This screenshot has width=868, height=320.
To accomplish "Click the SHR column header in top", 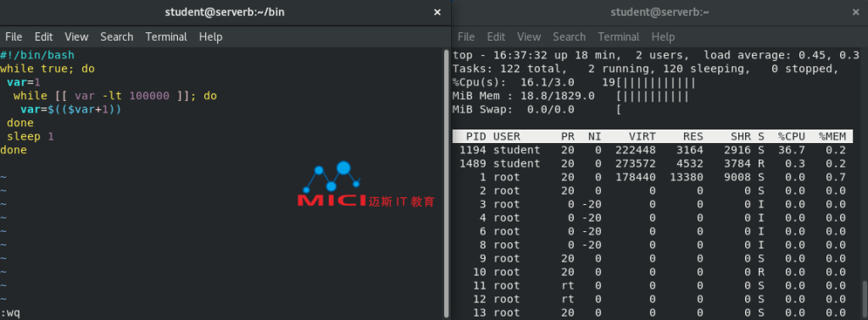I will (741, 136).
